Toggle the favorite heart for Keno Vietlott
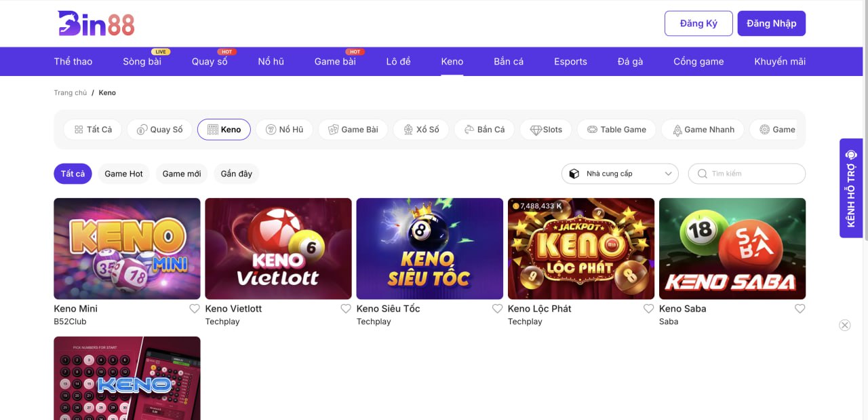Screen dimensions: 868x420 point(346,309)
